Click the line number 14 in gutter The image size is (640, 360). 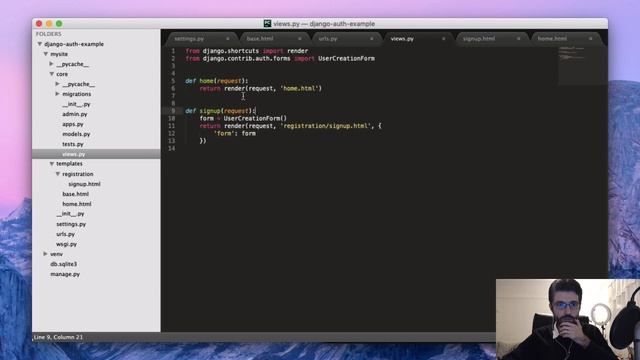[171, 148]
